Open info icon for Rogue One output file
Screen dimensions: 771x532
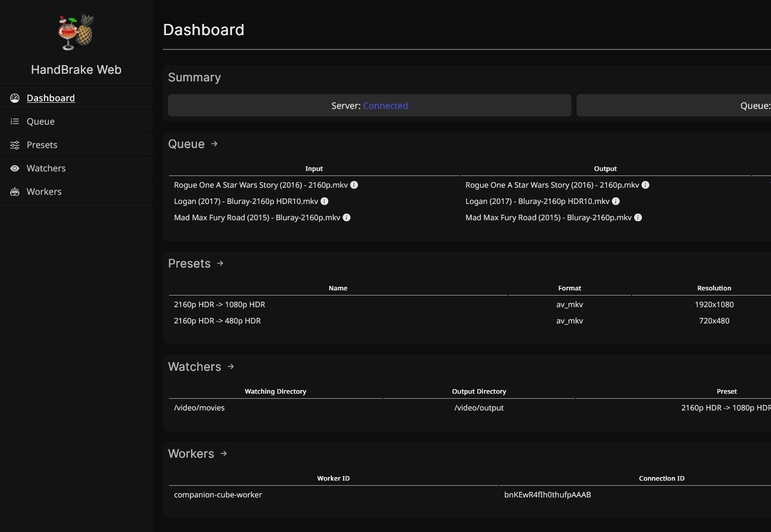[645, 185]
